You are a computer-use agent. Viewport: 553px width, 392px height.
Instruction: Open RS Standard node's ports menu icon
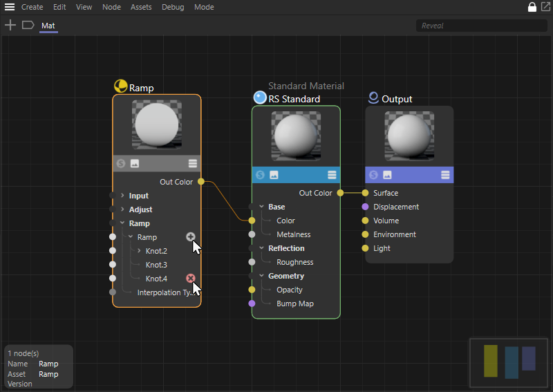[332, 175]
